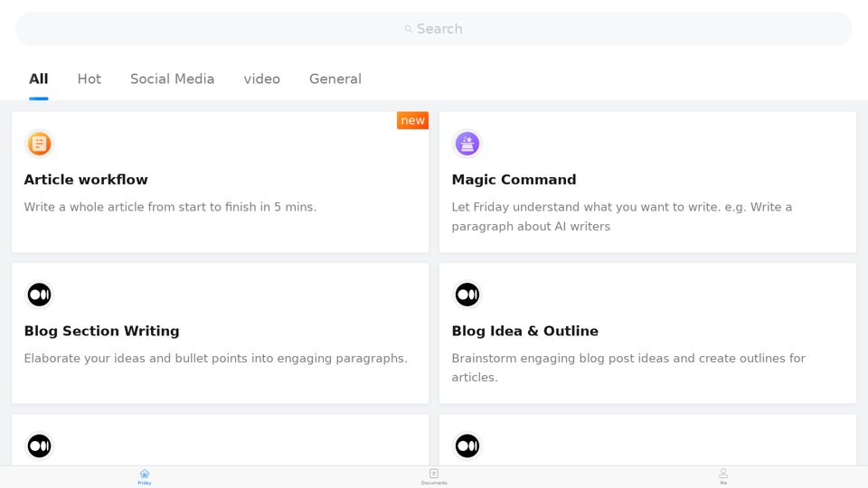Click text "Write a whole article from start to finish in 5 mins."
Viewport: 868px width, 488px height.
(170, 207)
